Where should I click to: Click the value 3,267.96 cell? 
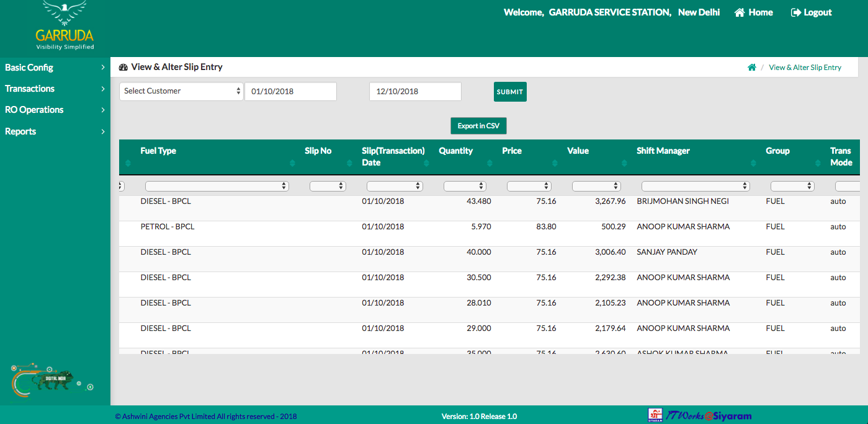point(611,201)
